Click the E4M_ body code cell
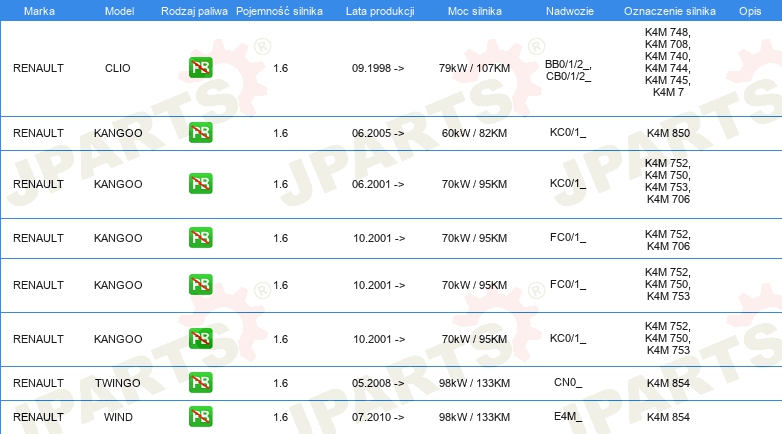The height and width of the screenshot is (434, 782). tap(568, 416)
